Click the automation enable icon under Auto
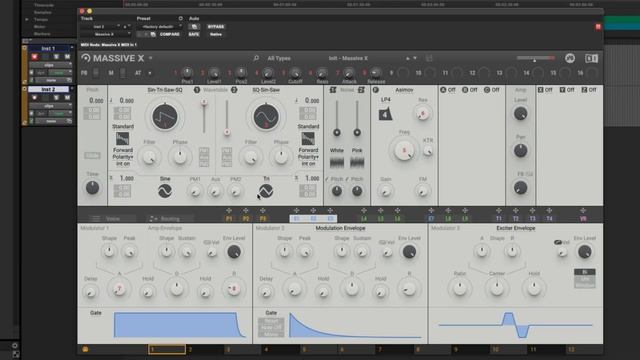This screenshot has width=640, height=360. [194, 27]
